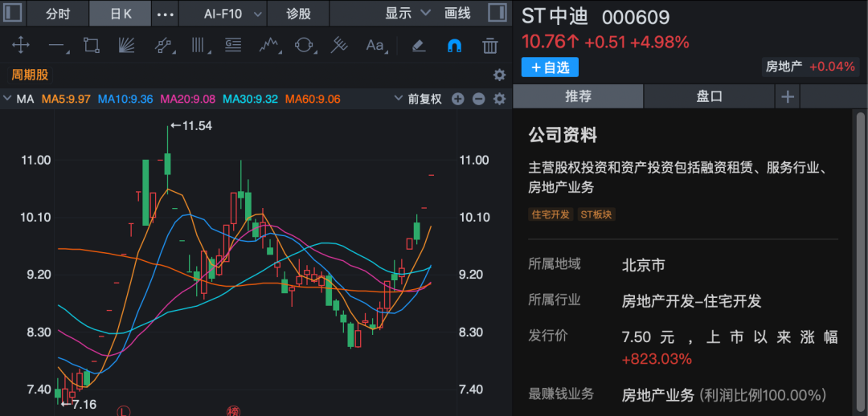
Task: Click the 诊股 stock diagnosis button
Action: click(298, 14)
